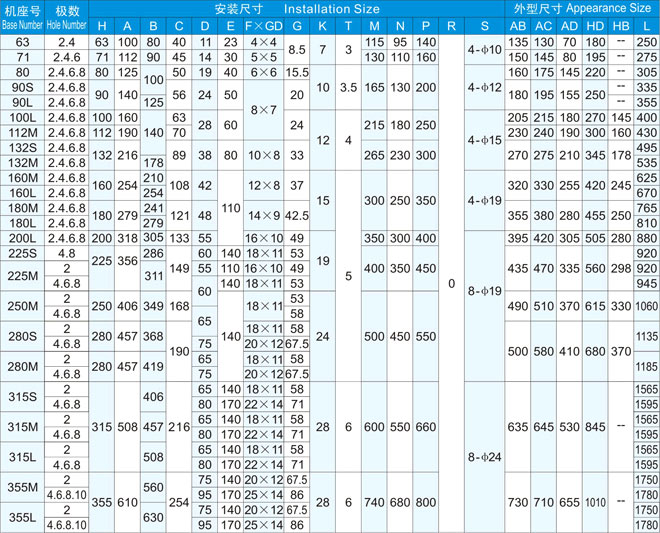Click the '8-φ19' mounting hole cell
The width and height of the screenshot is (660, 533).
click(x=484, y=291)
